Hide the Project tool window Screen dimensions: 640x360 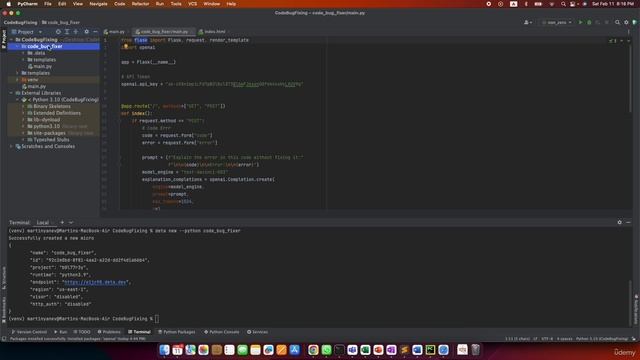coord(95,31)
